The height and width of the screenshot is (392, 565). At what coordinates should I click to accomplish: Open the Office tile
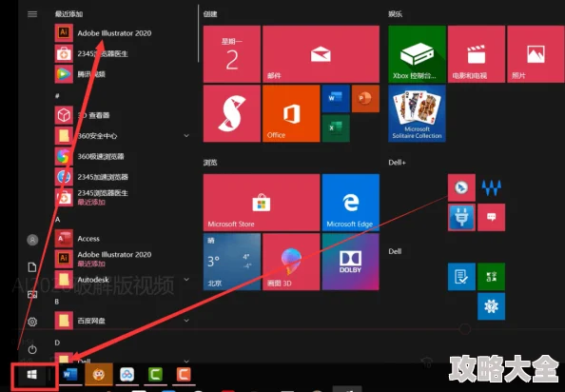pyautogui.click(x=291, y=113)
